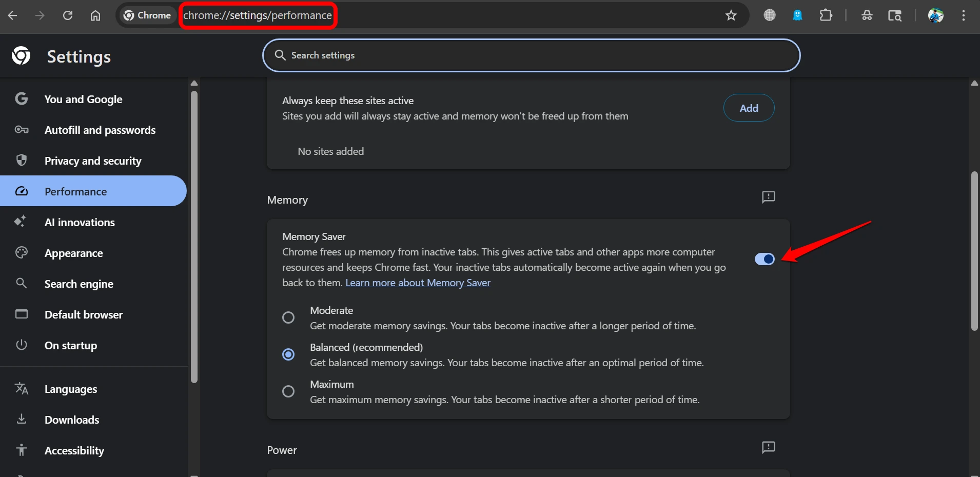Click the feedback icon beside Memory heading
980x477 pixels.
pos(768,197)
